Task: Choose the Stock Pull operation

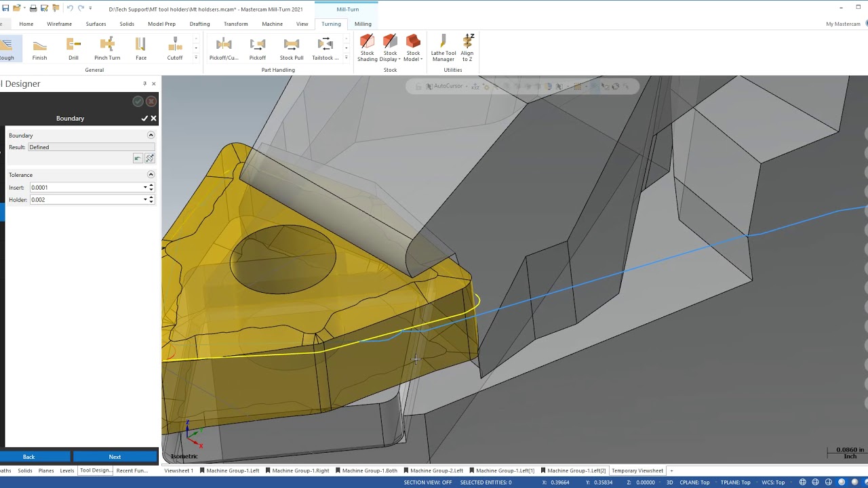Action: pyautogui.click(x=292, y=49)
